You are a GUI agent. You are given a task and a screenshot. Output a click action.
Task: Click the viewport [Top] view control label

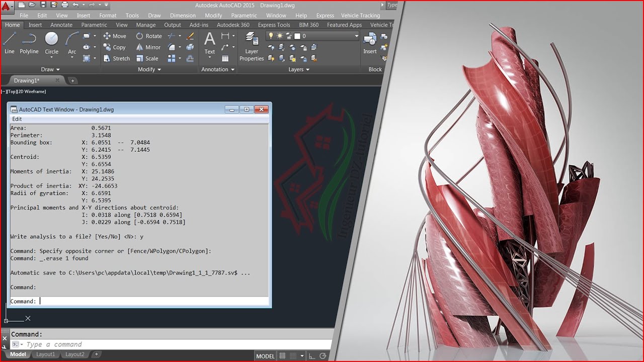12,92
